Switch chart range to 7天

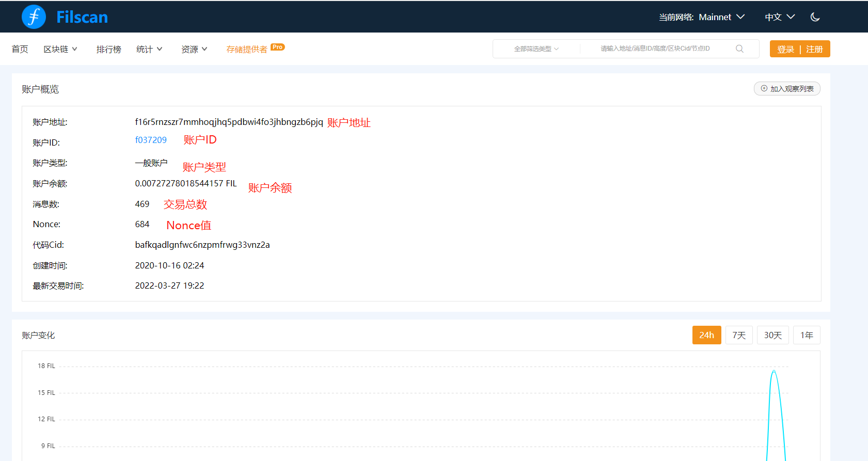[739, 335]
